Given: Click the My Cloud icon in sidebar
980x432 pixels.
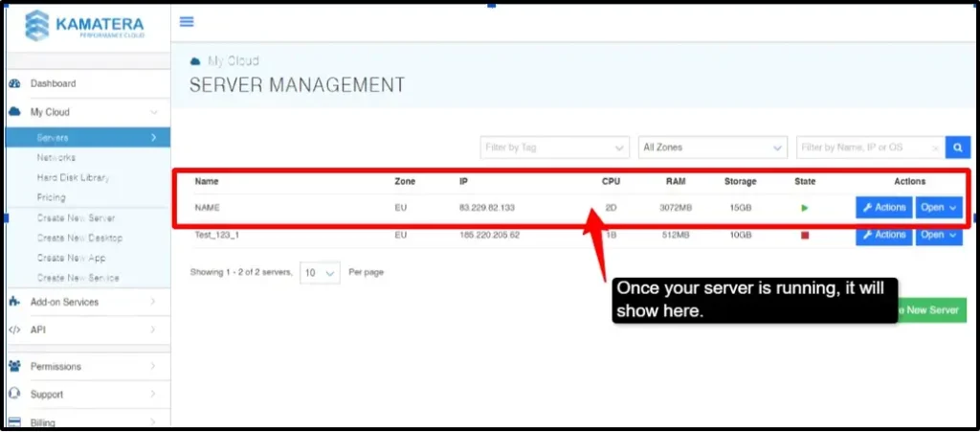Looking at the screenshot, I should 14,112.
